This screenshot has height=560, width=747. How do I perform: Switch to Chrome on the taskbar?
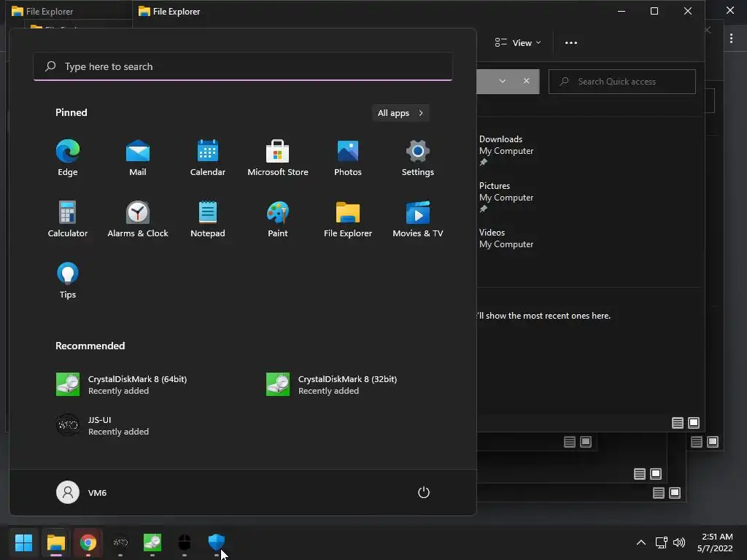pos(88,542)
